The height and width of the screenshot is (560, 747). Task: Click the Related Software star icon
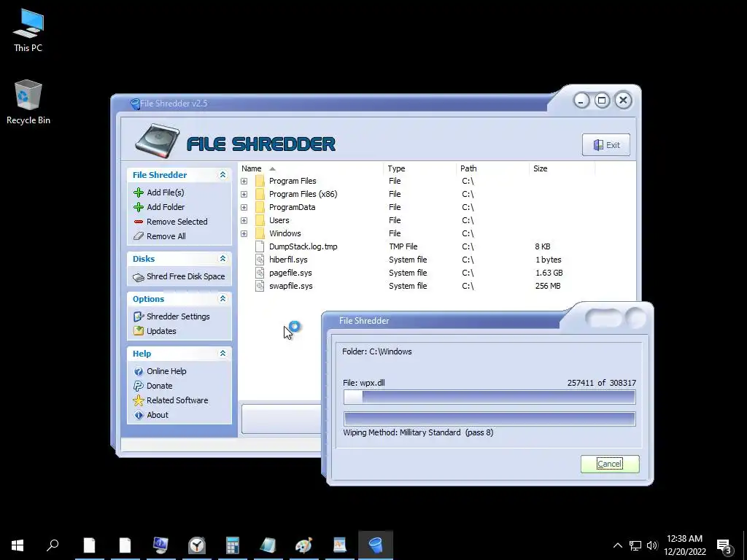[138, 400]
